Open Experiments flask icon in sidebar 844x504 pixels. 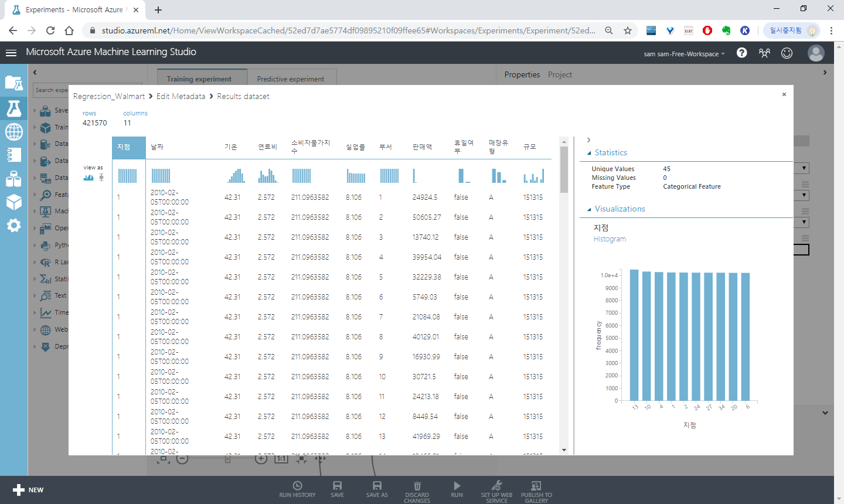pyautogui.click(x=13, y=108)
